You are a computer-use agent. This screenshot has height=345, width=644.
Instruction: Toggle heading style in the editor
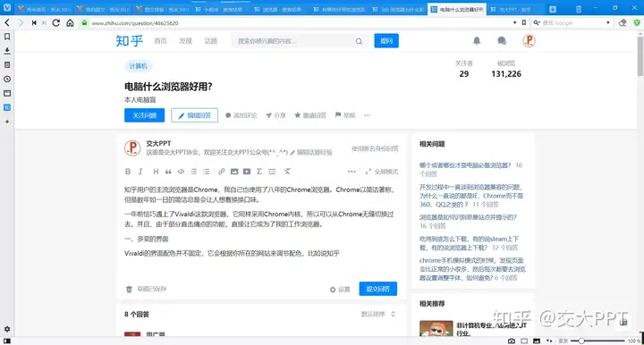click(x=156, y=172)
